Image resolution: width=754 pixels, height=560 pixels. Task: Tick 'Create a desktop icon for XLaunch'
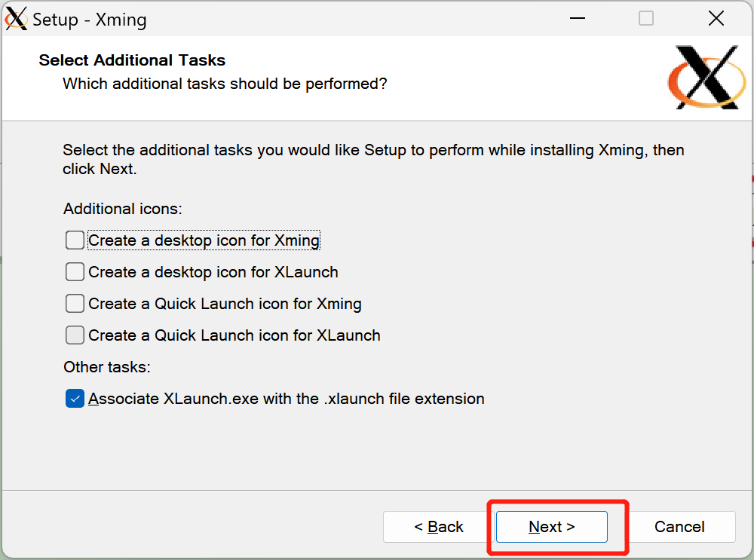(75, 272)
